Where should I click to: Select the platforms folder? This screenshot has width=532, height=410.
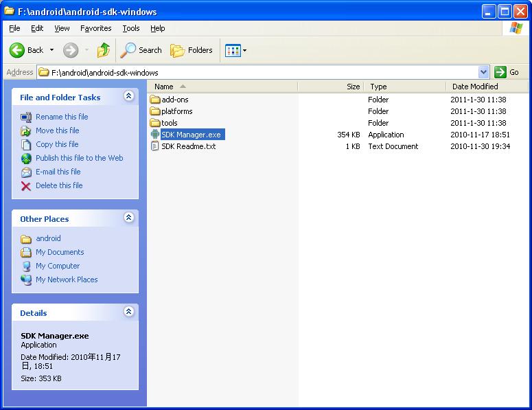(x=177, y=111)
